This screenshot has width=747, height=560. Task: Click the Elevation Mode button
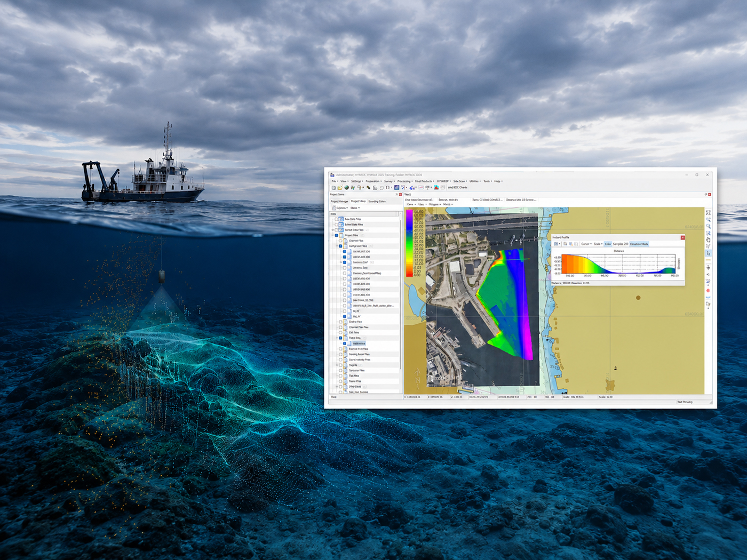pos(639,244)
